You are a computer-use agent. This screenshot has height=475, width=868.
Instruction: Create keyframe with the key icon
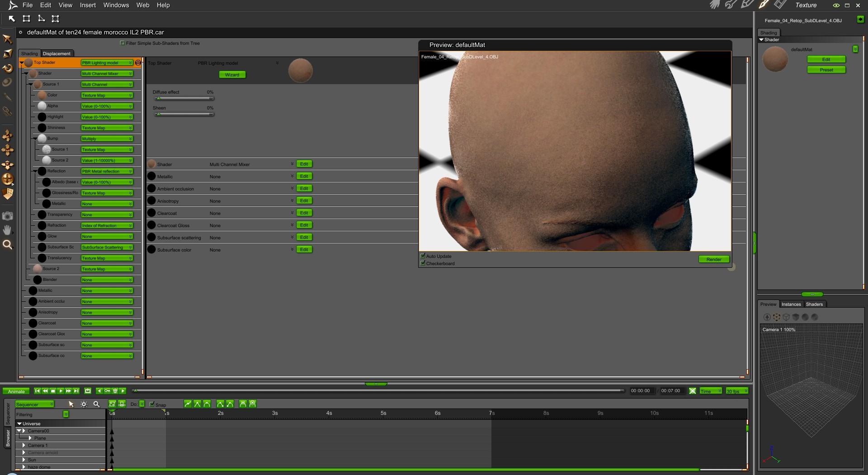click(x=107, y=391)
